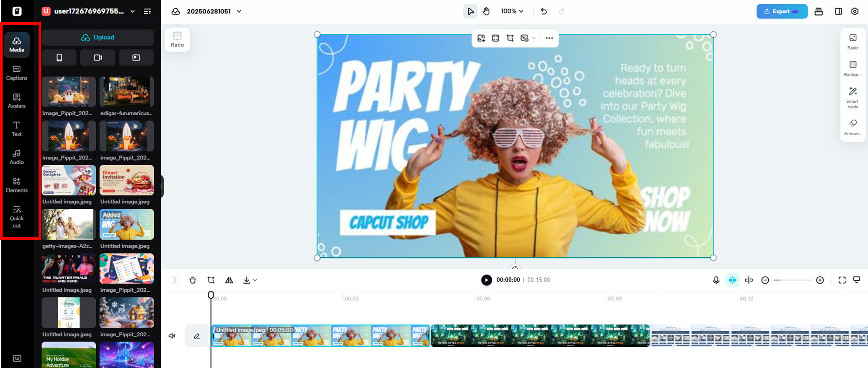868x368 pixels.
Task: Open the Media tab in the sidebar
Action: 17,45
